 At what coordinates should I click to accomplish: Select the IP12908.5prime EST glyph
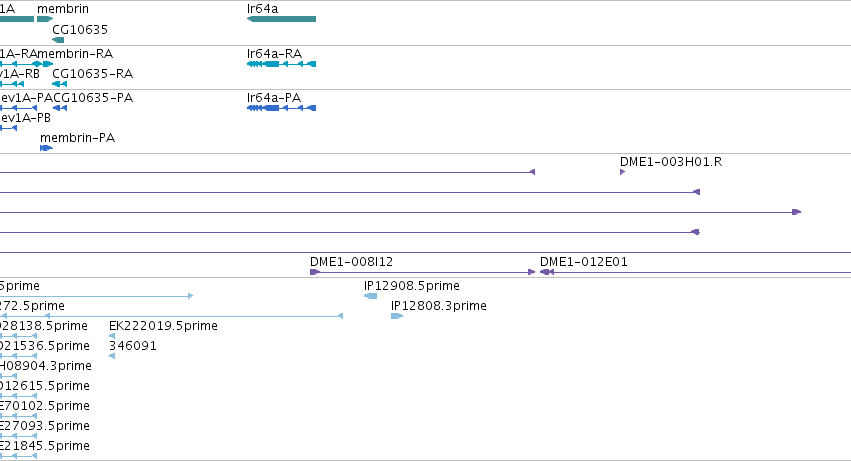click(371, 296)
